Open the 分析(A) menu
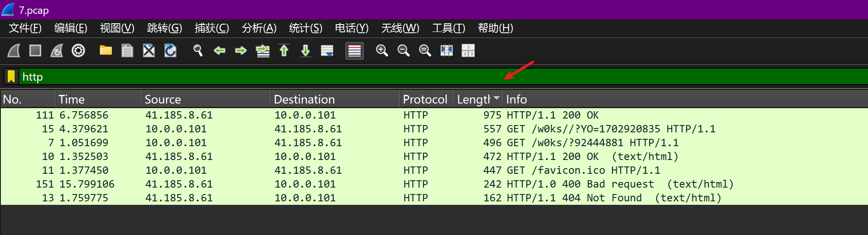Screen dimensions: 868x235 (259, 28)
